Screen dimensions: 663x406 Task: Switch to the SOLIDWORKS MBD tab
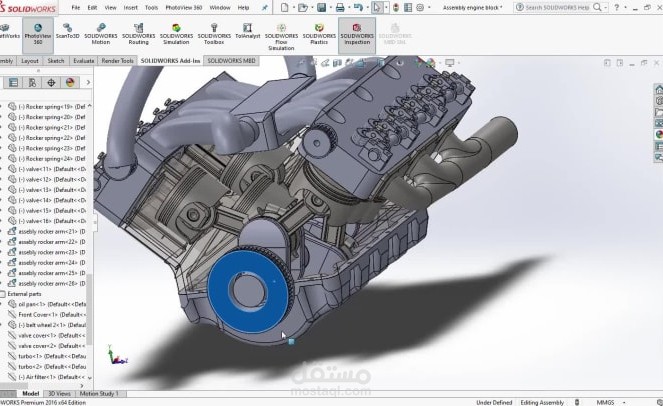click(231, 61)
